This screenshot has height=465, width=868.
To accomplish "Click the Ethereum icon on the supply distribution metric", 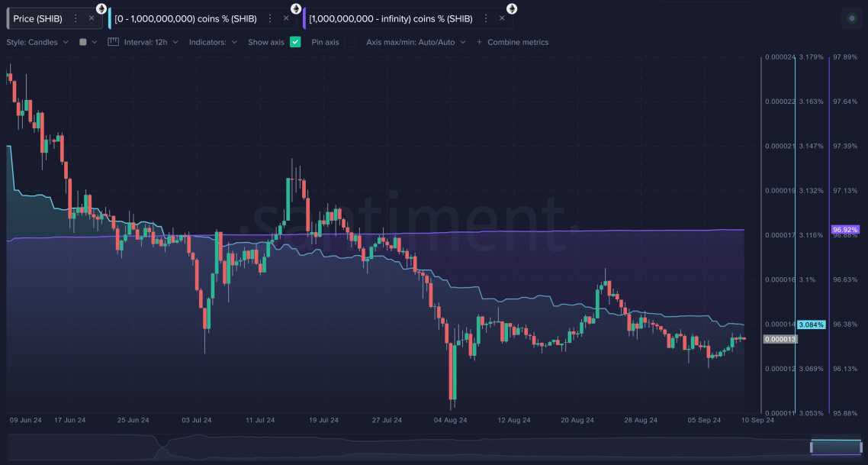I will (x=295, y=8).
